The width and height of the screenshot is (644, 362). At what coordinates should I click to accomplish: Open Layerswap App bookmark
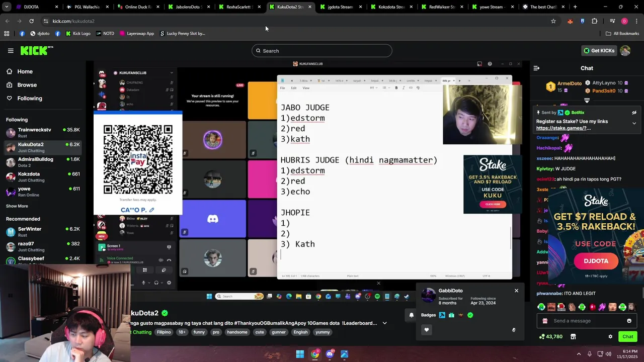(136, 34)
